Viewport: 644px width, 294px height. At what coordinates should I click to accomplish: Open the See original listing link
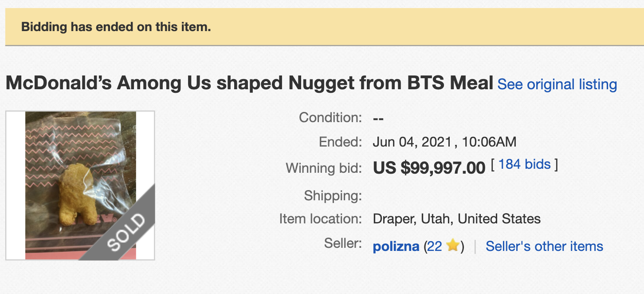pos(557,84)
